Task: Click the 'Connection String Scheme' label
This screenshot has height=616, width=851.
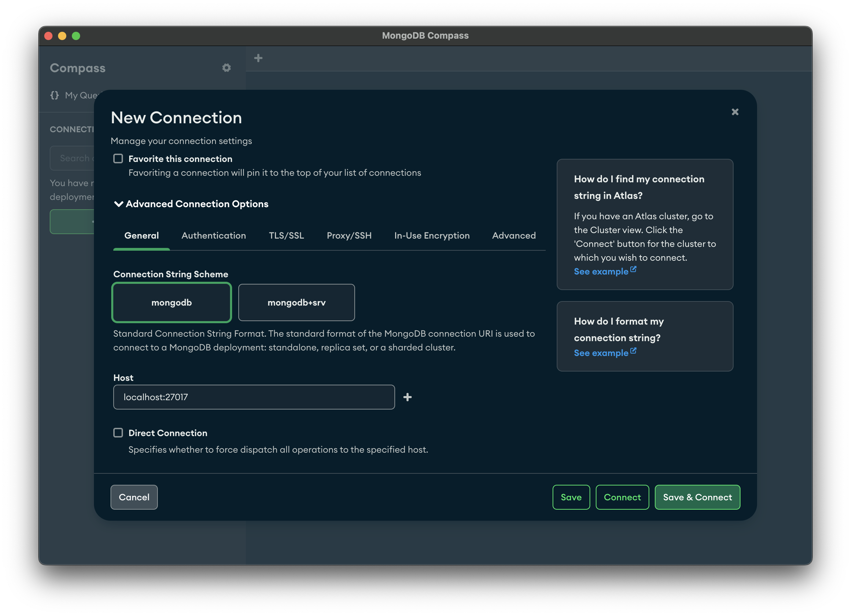Action: (171, 274)
